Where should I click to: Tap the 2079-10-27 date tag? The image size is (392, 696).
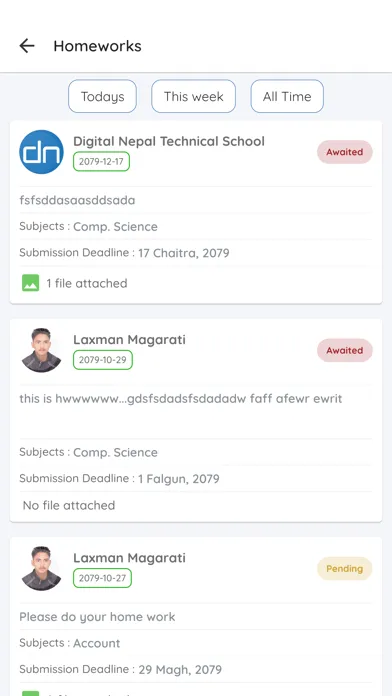[102, 578]
